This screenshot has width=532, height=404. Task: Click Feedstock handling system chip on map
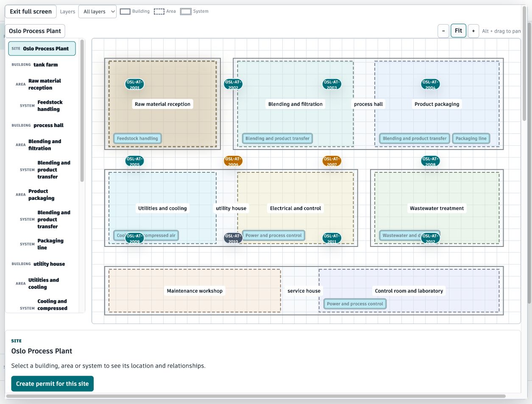point(137,138)
